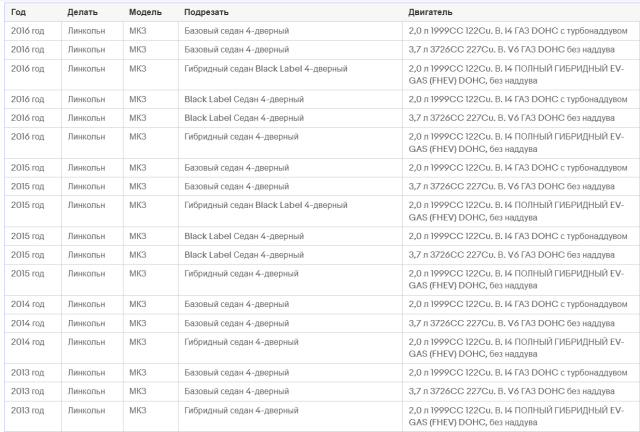
Task: Select year cell of 2013 hybrid sedan row
Action: point(27,410)
